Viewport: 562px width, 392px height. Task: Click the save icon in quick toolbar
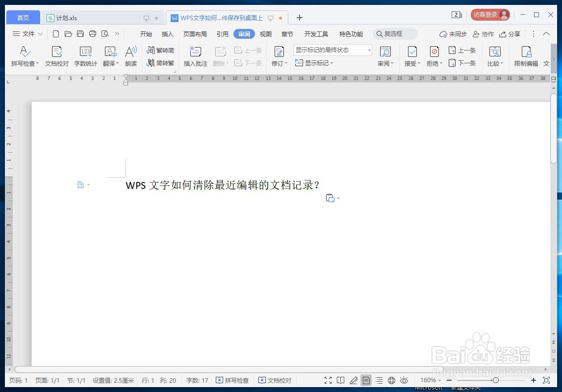[80, 34]
